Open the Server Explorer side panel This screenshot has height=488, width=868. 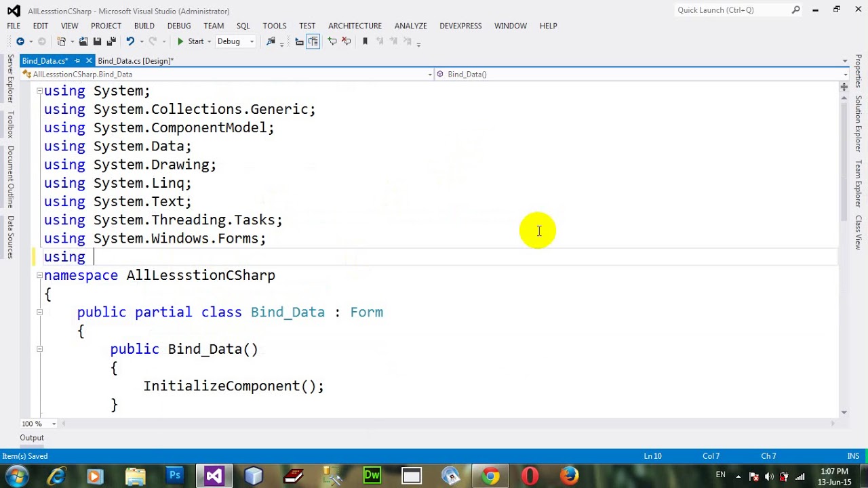tap(10, 79)
